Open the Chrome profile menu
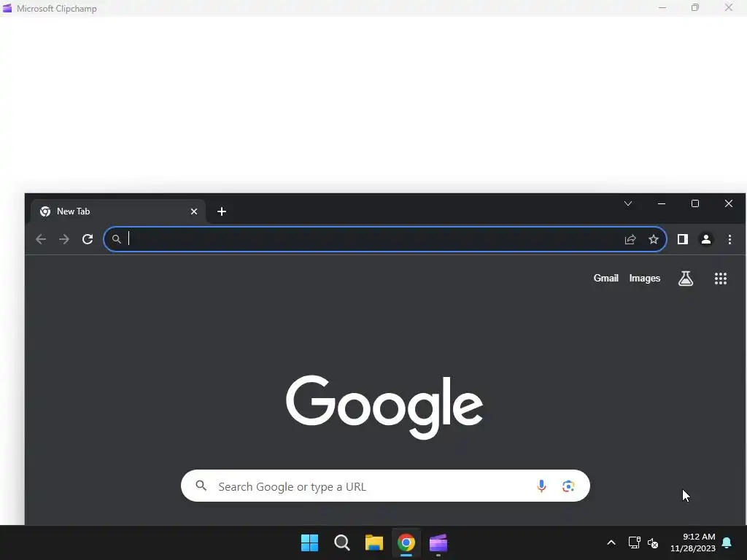 706,239
